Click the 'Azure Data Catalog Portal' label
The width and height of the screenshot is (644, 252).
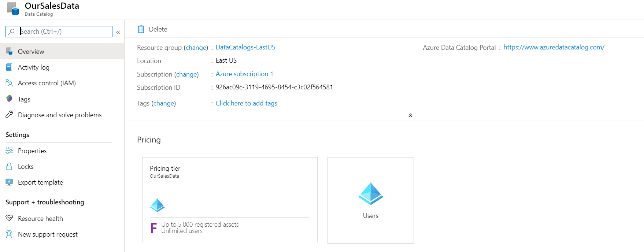tap(459, 48)
